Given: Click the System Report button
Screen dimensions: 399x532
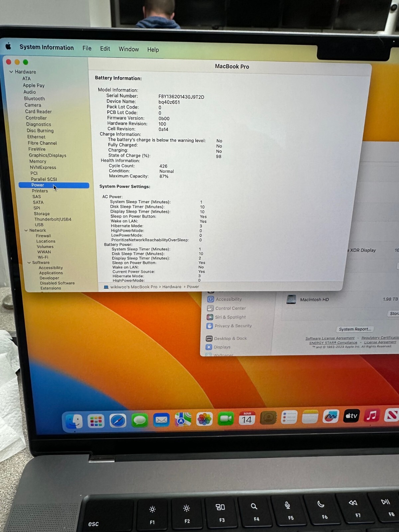Looking at the screenshot, I should 355,329.
